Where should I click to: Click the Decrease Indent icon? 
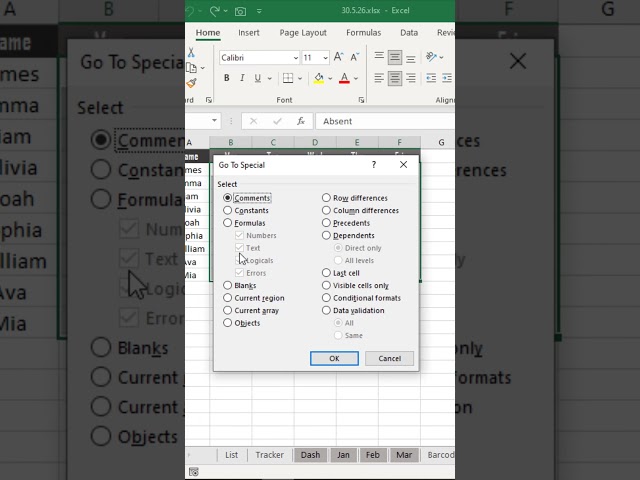point(431,78)
